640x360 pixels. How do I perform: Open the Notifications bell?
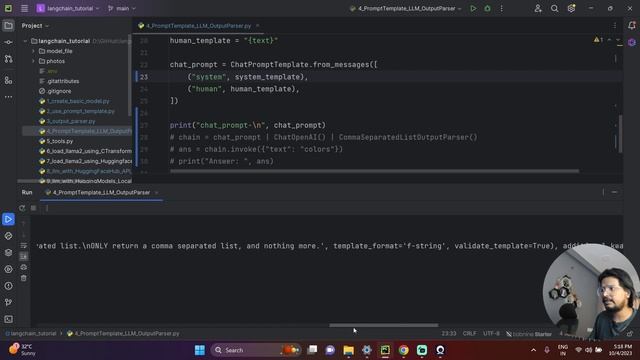(x=631, y=26)
